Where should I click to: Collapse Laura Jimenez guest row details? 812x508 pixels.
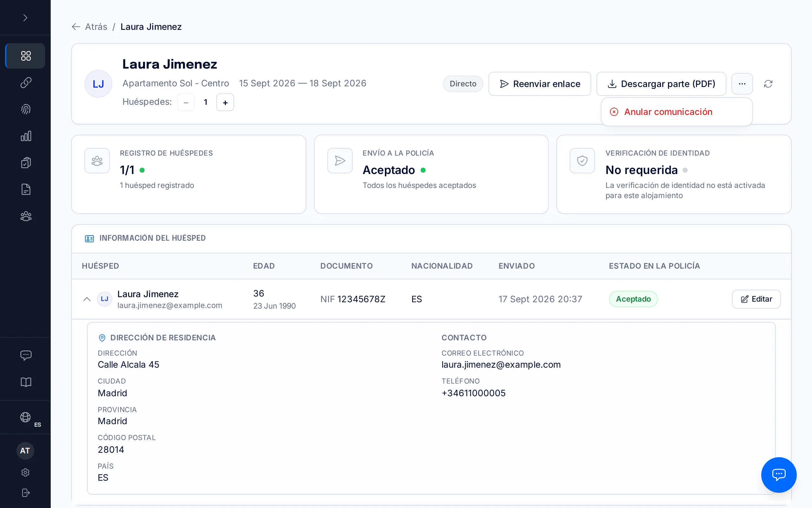click(x=87, y=299)
